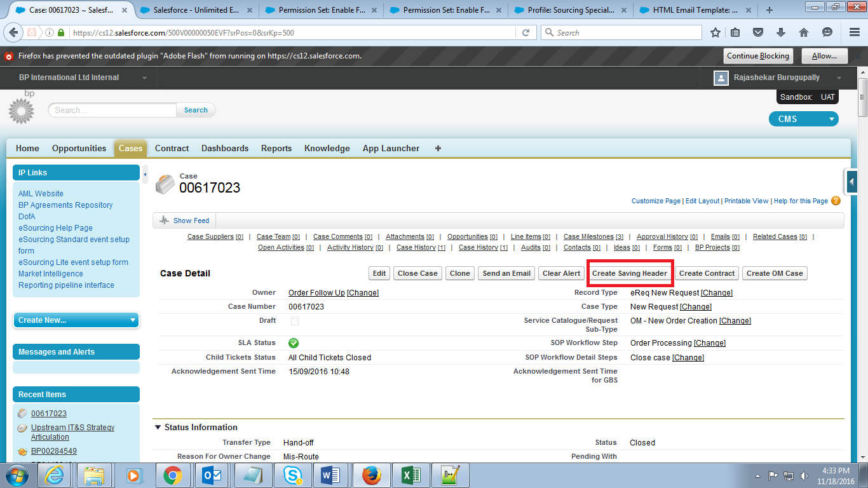This screenshot has height=488, width=868.
Task: Click the Help for this Page question icon
Action: coord(836,201)
